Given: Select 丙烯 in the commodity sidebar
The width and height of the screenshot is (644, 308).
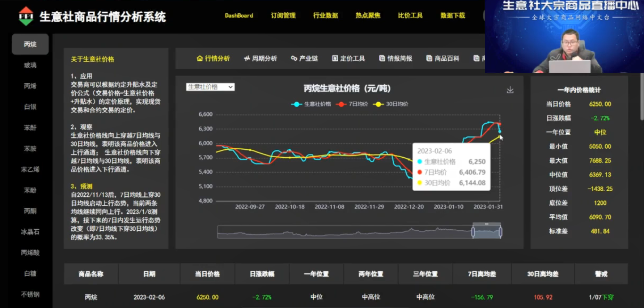Looking at the screenshot, I should 30,86.
